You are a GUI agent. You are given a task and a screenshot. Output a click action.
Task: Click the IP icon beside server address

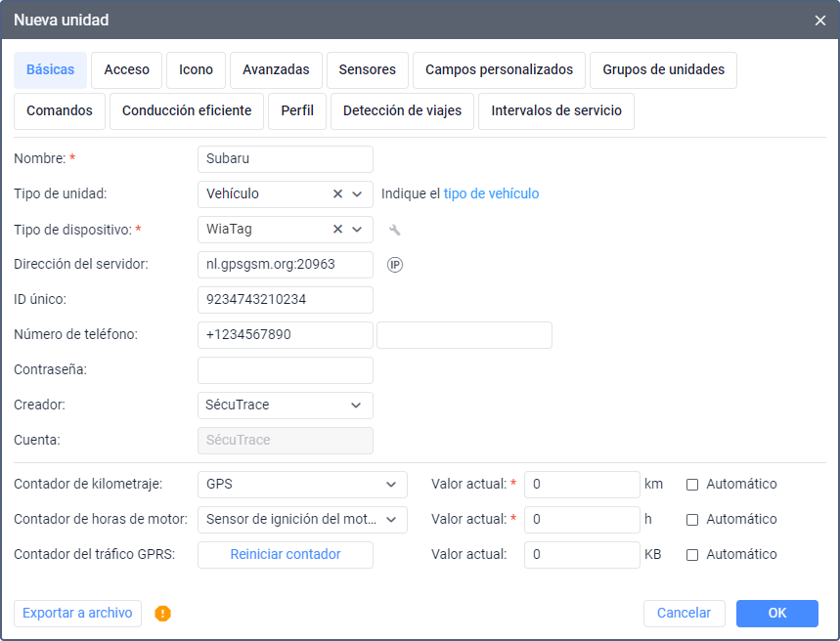click(395, 265)
